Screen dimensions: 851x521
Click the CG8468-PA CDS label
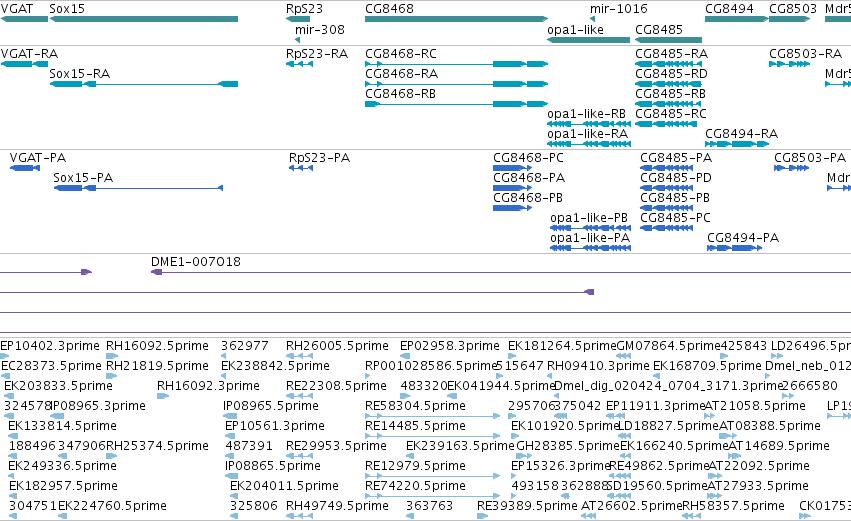click(529, 178)
